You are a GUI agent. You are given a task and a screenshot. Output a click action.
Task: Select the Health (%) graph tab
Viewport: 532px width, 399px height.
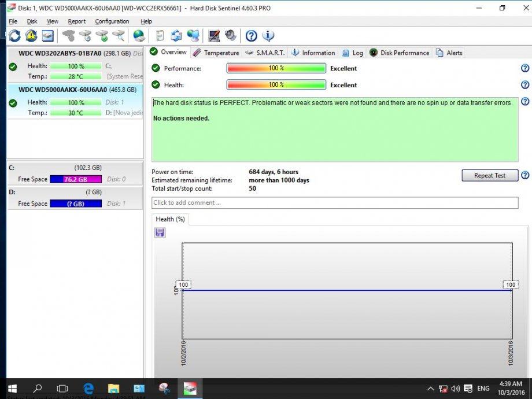pos(170,219)
